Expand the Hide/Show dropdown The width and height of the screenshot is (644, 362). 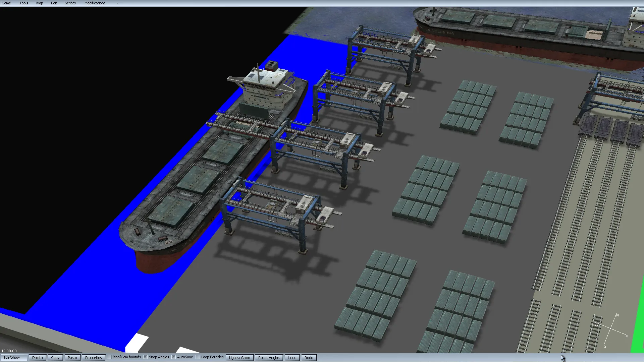13,358
